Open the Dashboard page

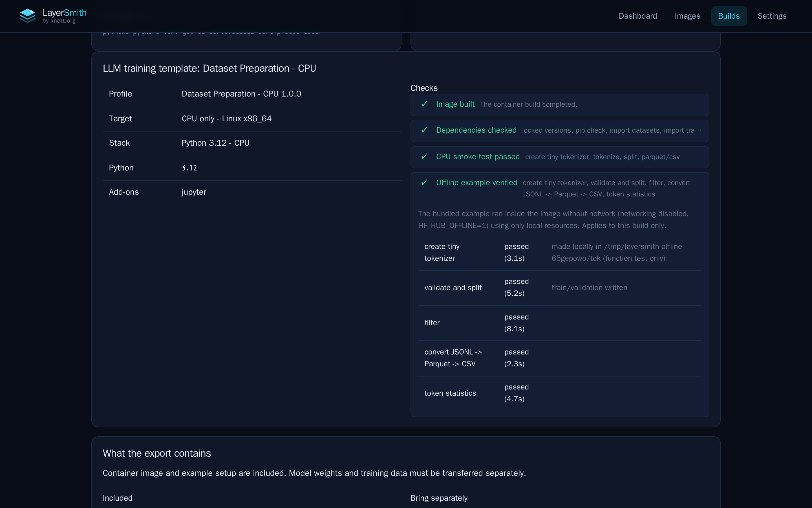coord(637,16)
